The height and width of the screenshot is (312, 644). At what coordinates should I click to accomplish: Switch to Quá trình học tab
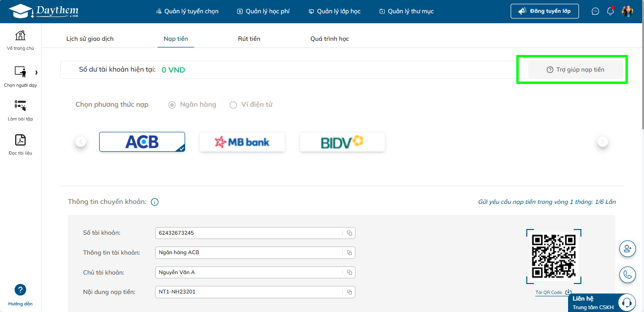(330, 39)
